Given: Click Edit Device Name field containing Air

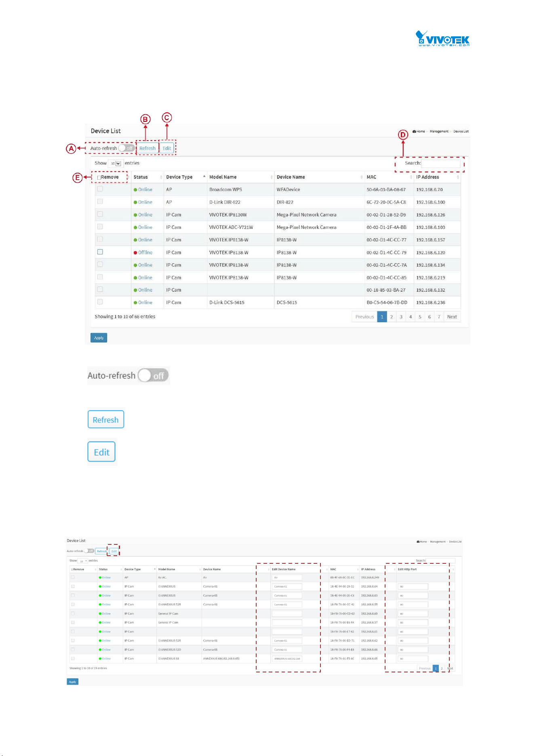Looking at the screenshot, I should pyautogui.click(x=287, y=577).
